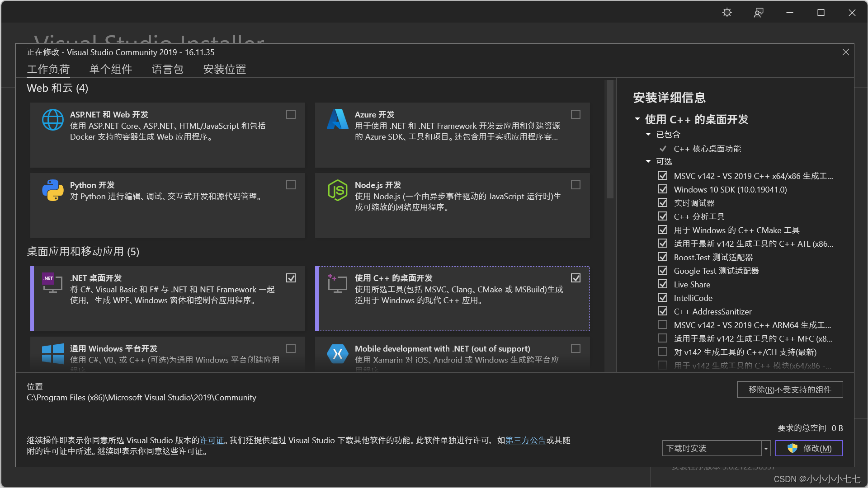The width and height of the screenshot is (868, 488).
Task: Collapse the 可选 tree node
Action: pyautogui.click(x=648, y=161)
